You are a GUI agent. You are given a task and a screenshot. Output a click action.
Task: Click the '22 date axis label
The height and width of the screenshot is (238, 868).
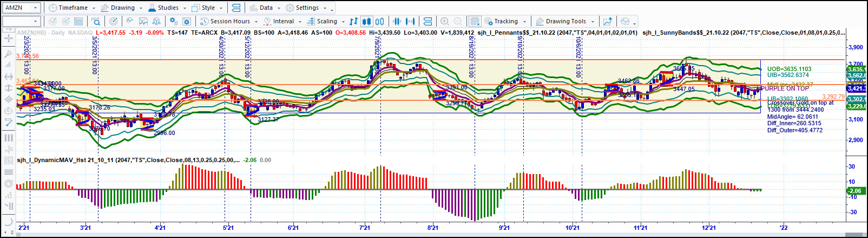(783, 228)
